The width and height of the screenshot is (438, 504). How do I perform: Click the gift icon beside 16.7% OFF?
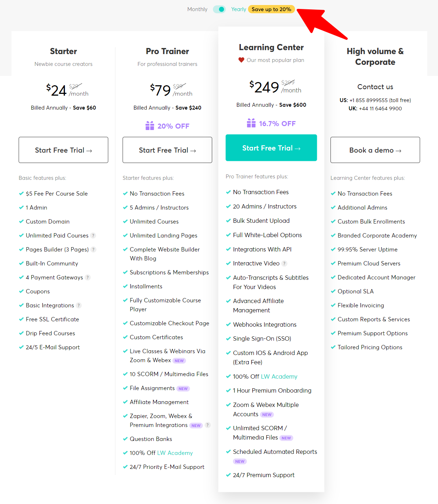click(x=252, y=123)
